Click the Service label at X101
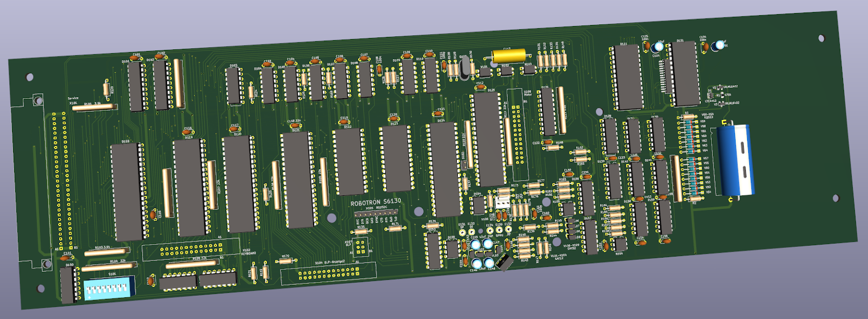This screenshot has height=319, width=868. tap(73, 98)
